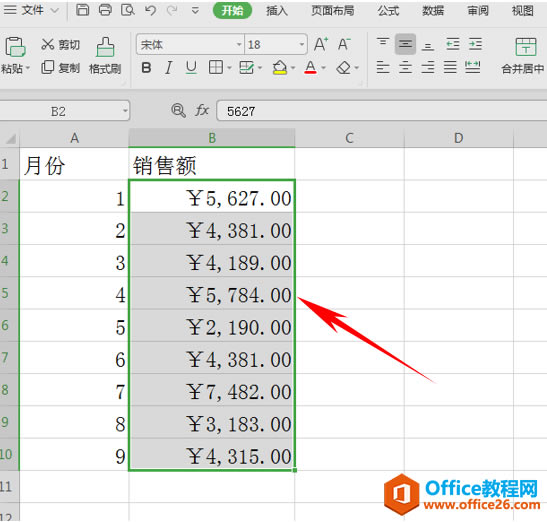
Task: Toggle vertical middle alignment
Action: click(x=405, y=44)
